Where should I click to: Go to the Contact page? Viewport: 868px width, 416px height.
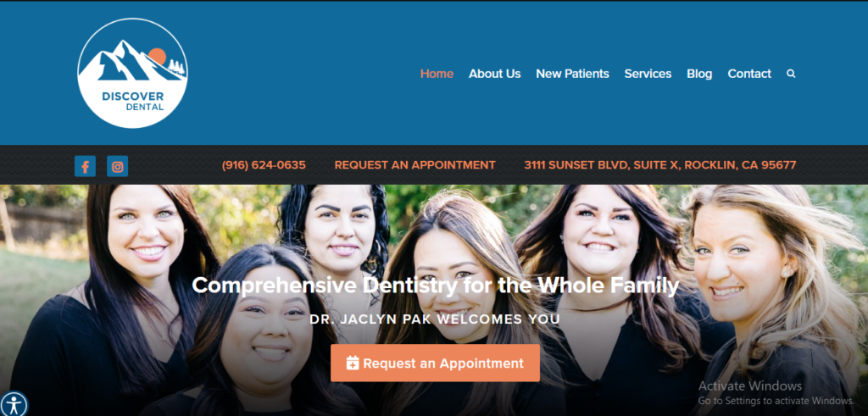pos(749,74)
